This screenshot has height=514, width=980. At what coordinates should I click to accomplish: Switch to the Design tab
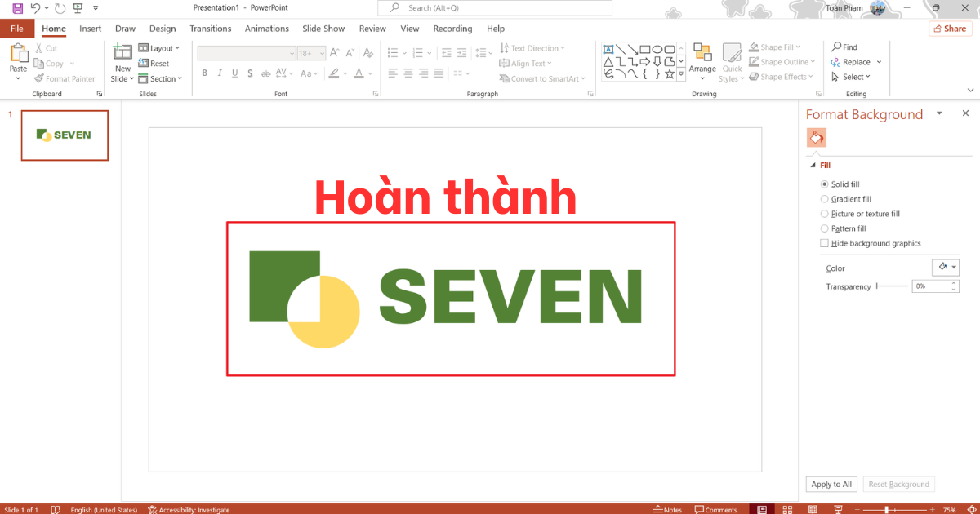(x=163, y=29)
